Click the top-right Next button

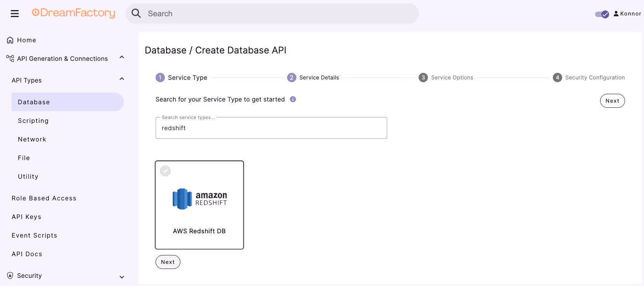613,101
